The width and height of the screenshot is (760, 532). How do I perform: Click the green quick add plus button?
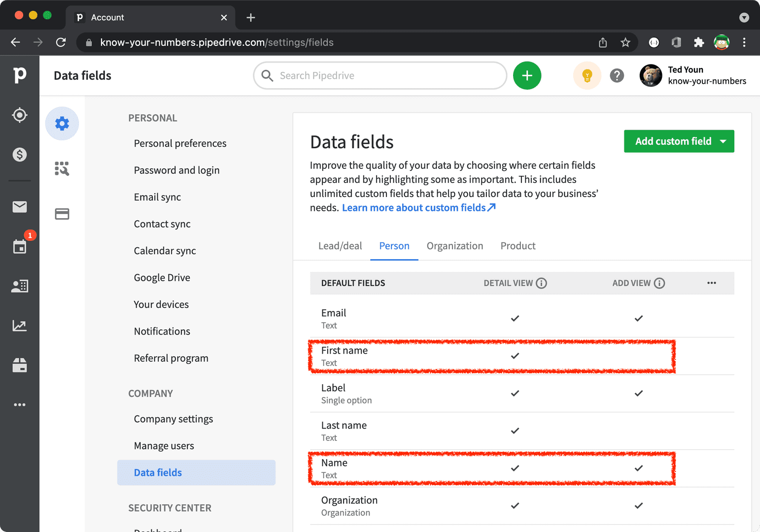pyautogui.click(x=527, y=75)
